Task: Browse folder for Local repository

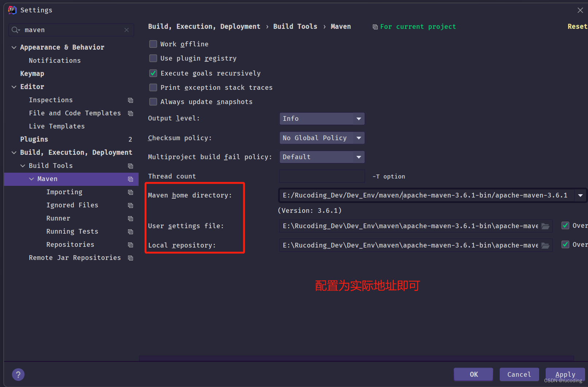Action: coord(545,245)
